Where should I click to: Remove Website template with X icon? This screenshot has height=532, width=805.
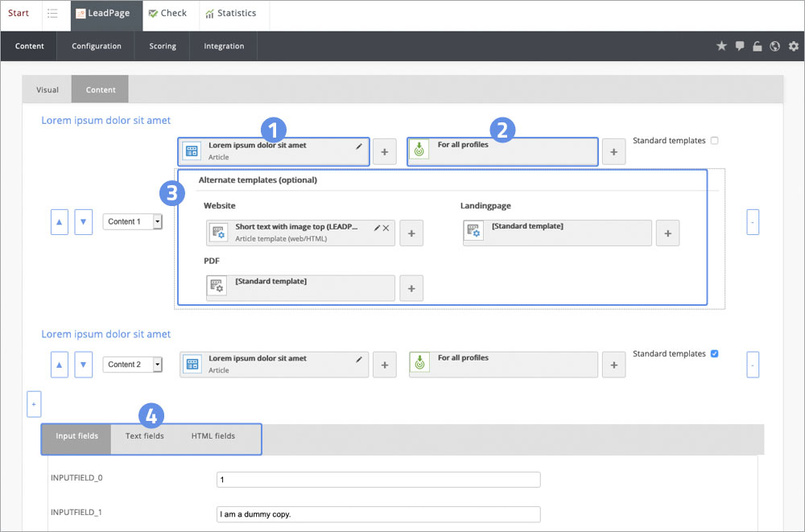pos(386,229)
